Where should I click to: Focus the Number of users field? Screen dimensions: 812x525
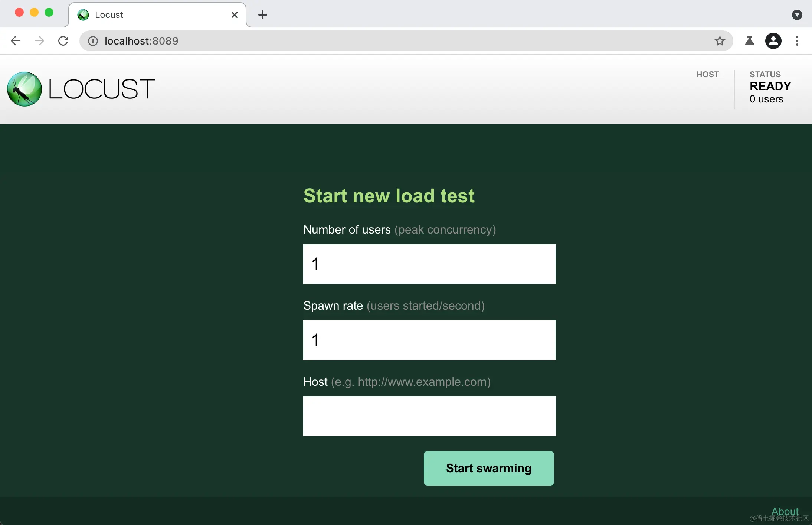pos(429,264)
